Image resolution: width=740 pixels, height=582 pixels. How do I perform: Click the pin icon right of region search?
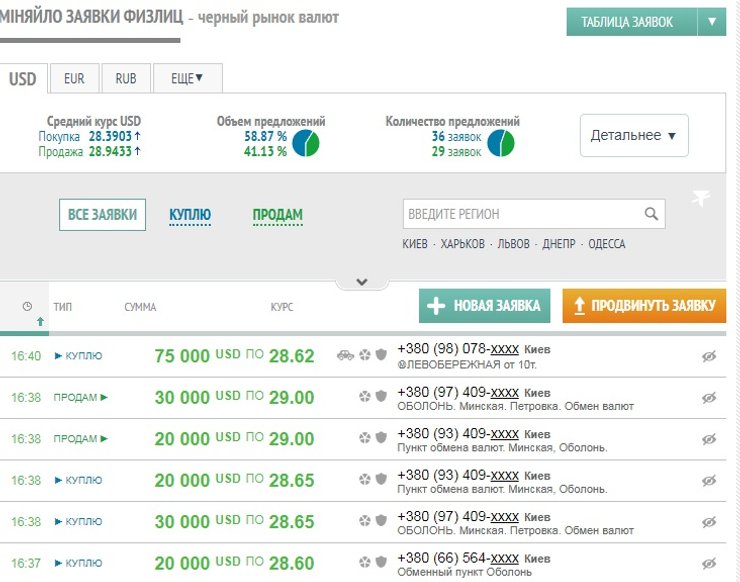[x=701, y=198]
